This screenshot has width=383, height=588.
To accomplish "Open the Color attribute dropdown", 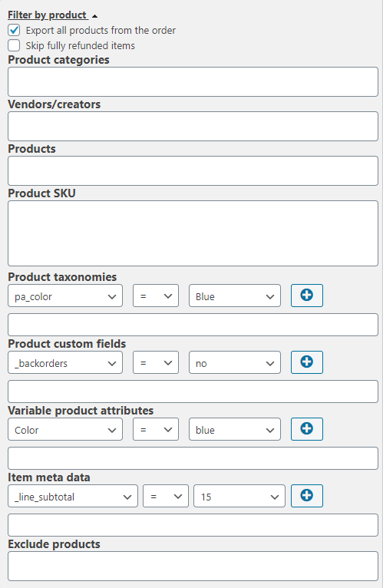I will point(65,429).
